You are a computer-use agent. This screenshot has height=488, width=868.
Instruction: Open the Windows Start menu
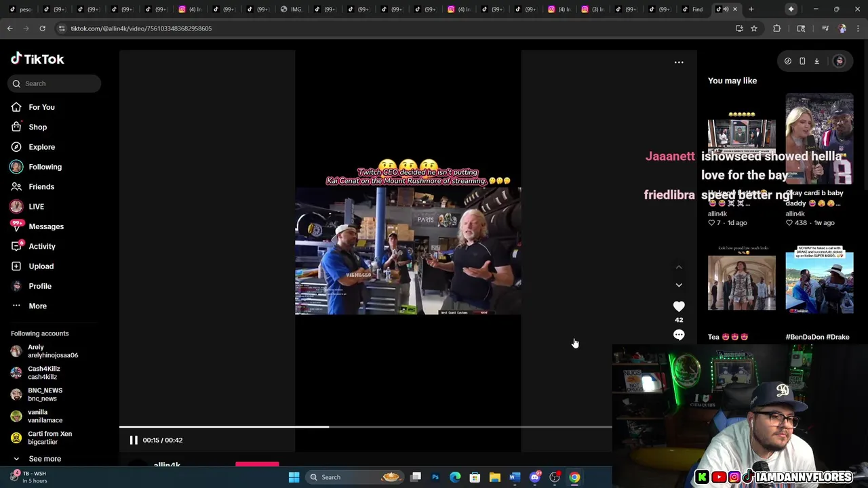(294, 477)
